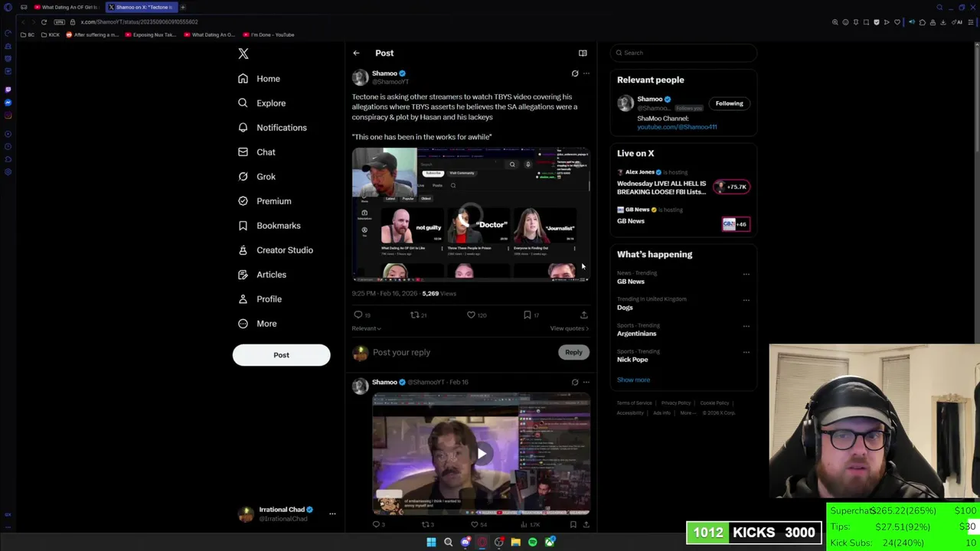This screenshot has width=980, height=551.
Task: Click the grey Reply button
Action: click(573, 352)
